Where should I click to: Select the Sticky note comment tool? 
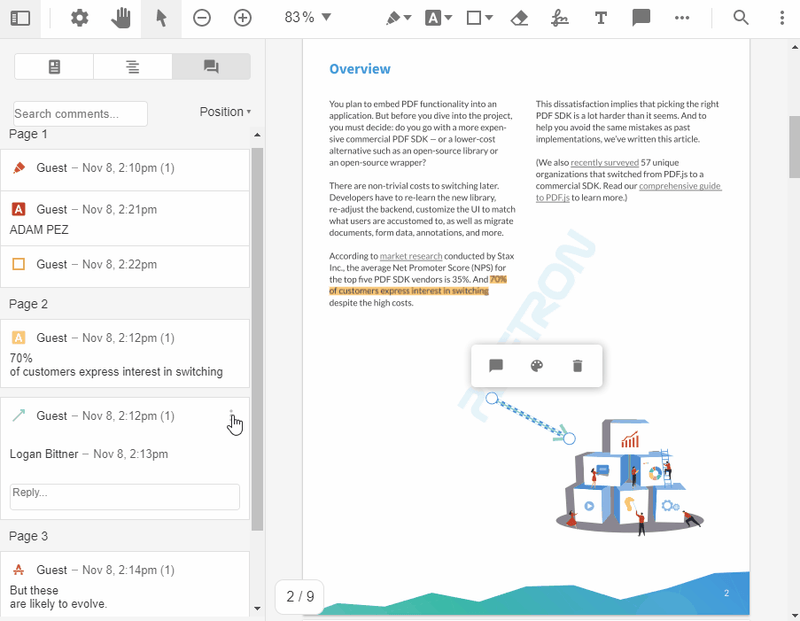pos(641,18)
